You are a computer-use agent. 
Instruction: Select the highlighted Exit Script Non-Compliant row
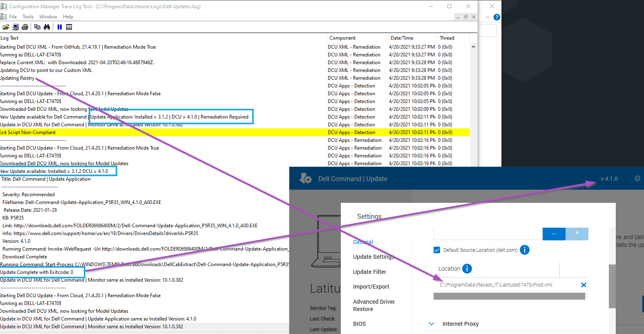coord(163,132)
